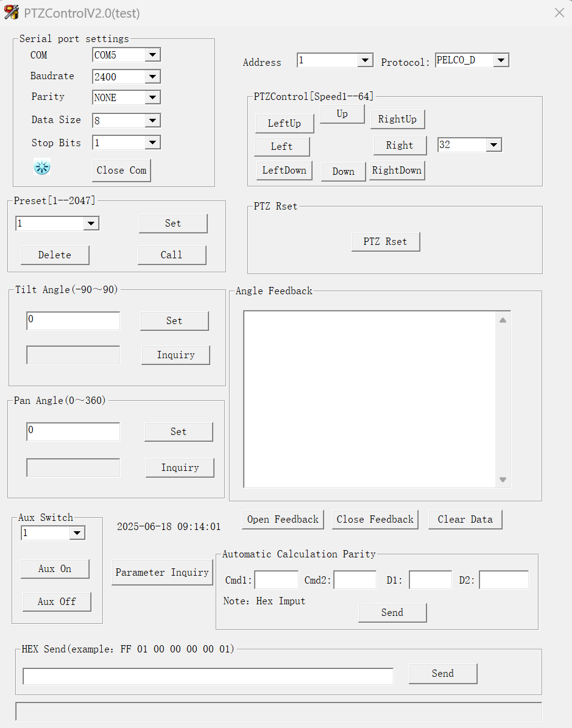This screenshot has width=572, height=728.
Task: Enable feedback with Open Feedback button
Action: 283,520
